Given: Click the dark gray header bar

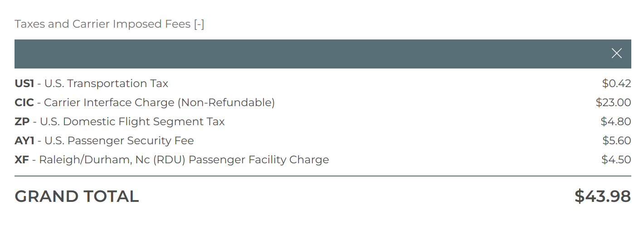Looking at the screenshot, I should [308, 54].
